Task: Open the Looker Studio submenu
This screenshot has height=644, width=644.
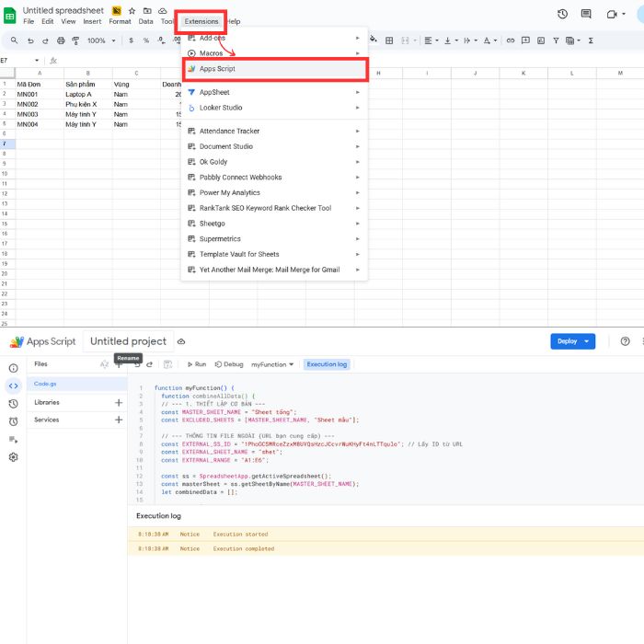Action: pyautogui.click(x=274, y=108)
